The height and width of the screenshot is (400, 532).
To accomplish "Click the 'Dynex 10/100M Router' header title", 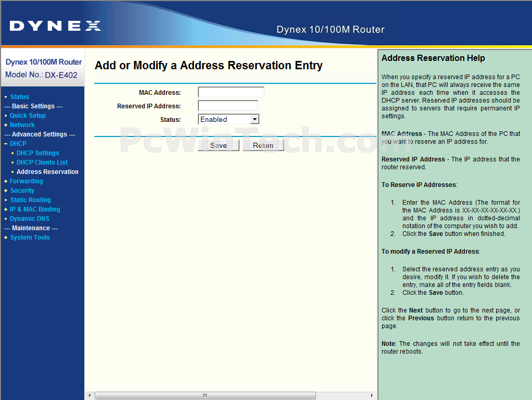I will [331, 30].
